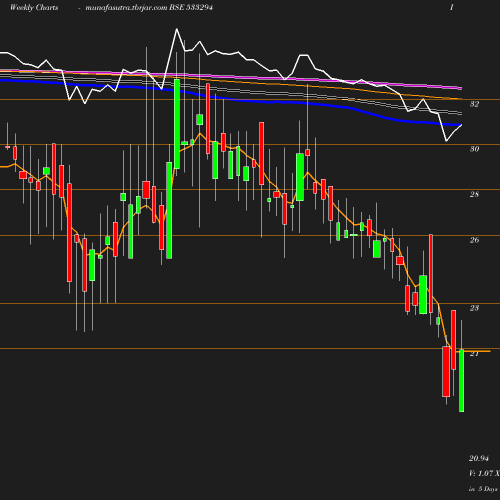Click the 'in 5 Days' text

[483, 489]
